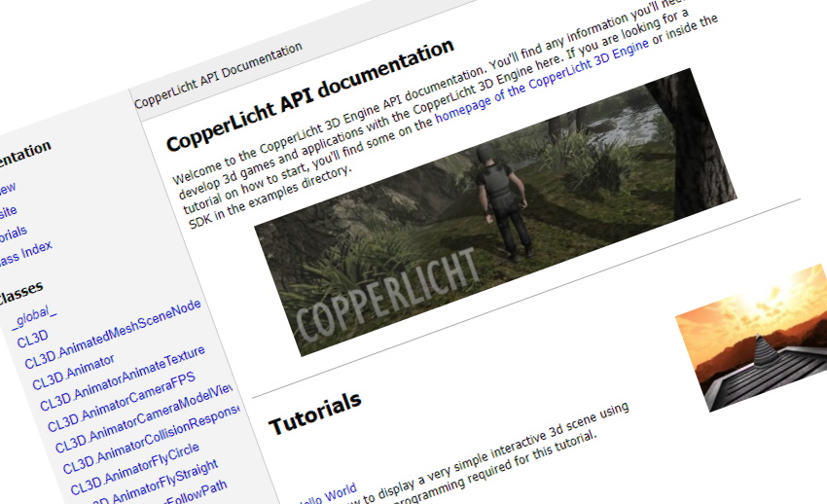Click the Tutorials section heading
The width and height of the screenshot is (827, 504).
(x=315, y=414)
